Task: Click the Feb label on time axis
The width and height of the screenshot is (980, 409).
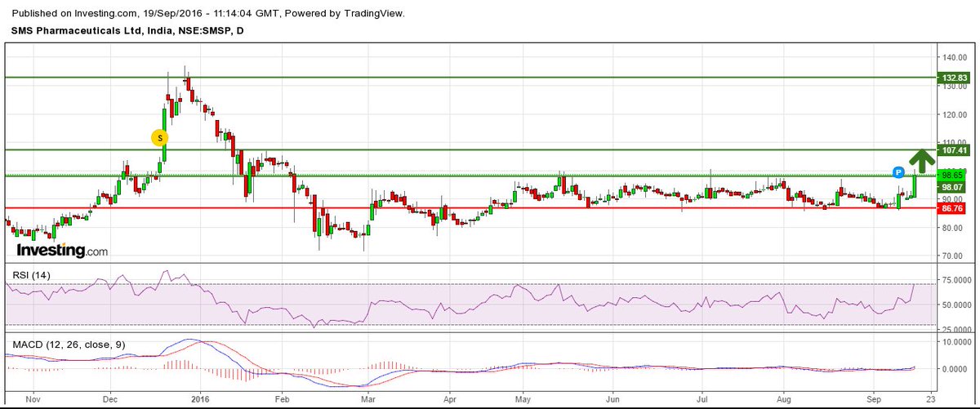Action: (282, 401)
